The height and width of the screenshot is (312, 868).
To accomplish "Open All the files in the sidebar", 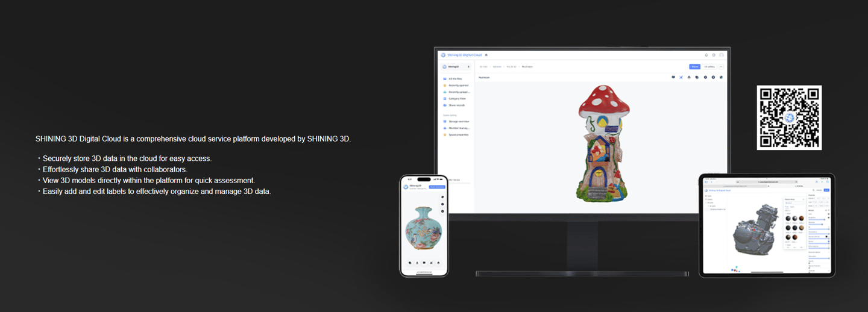I will [x=456, y=79].
